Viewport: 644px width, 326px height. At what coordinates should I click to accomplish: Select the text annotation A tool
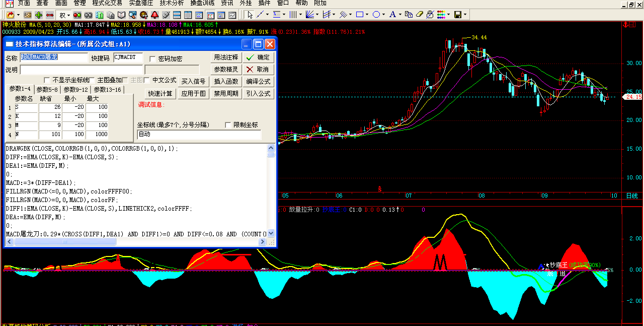point(392,15)
